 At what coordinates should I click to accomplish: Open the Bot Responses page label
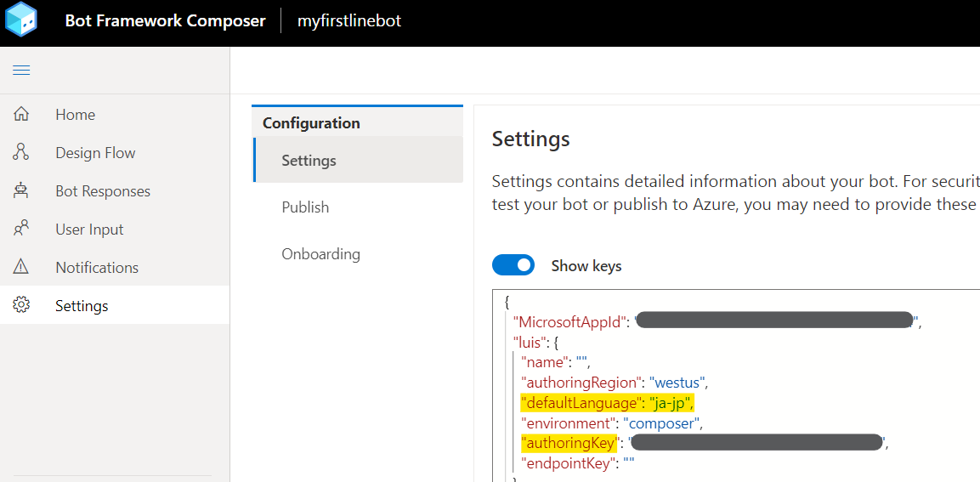(103, 191)
